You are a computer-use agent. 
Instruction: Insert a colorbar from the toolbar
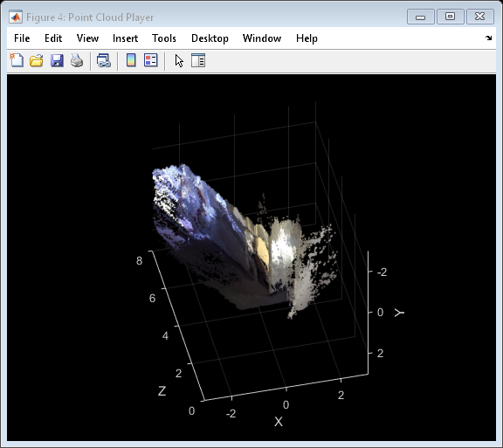click(x=131, y=60)
